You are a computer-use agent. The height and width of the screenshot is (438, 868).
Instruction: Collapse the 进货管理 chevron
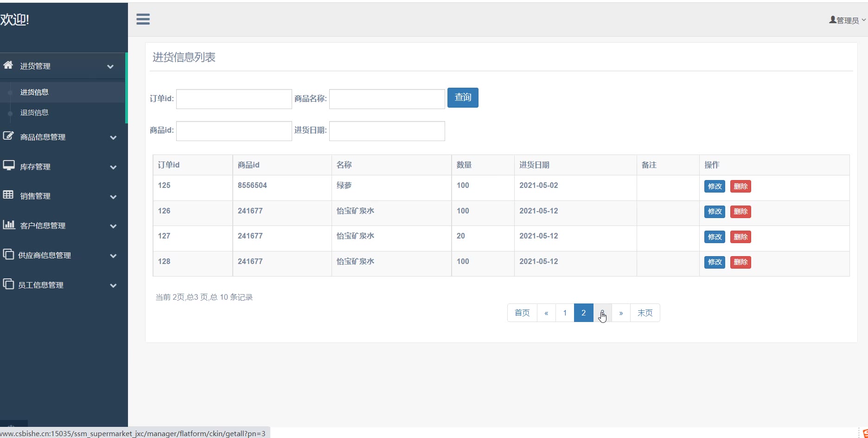tap(110, 66)
